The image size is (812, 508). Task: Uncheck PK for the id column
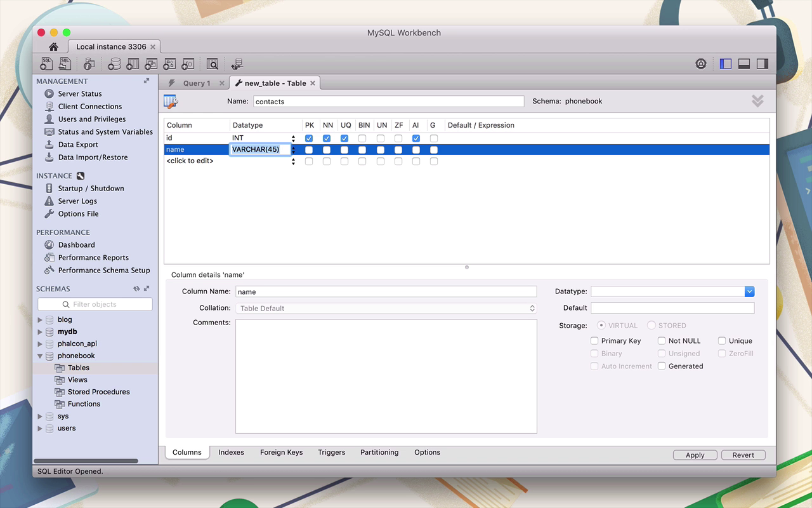[x=309, y=138]
